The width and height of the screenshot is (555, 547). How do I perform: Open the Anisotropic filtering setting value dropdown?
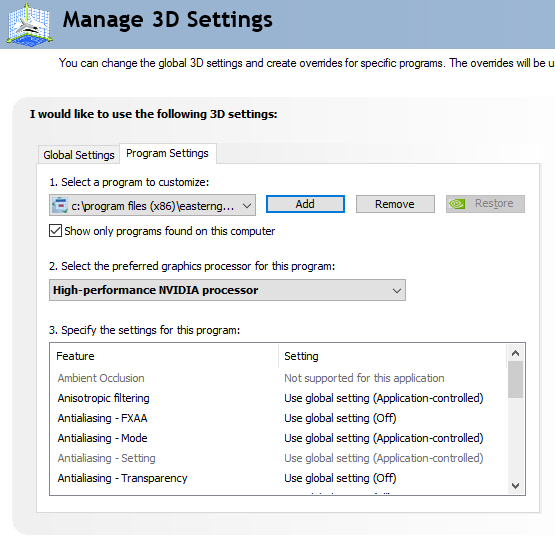pyautogui.click(x=383, y=398)
